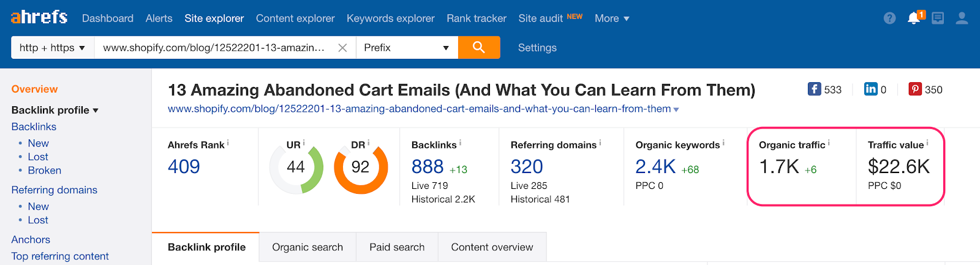Viewport: 980px width, 265px height.
Task: Open Content explorer in the top menu
Action: click(x=295, y=18)
